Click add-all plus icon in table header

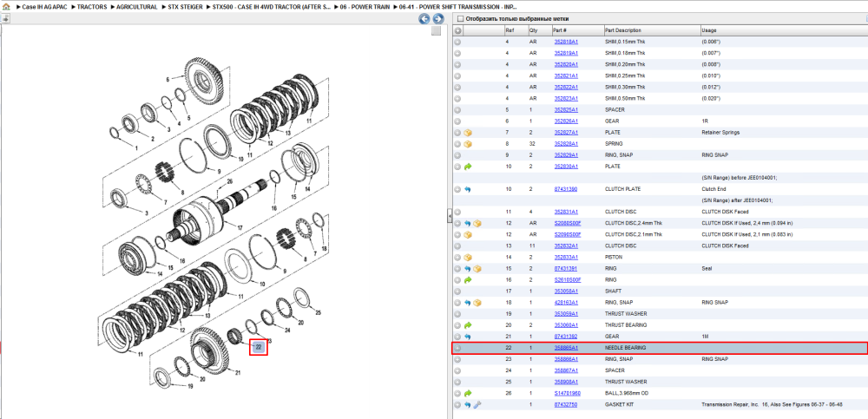point(457,30)
